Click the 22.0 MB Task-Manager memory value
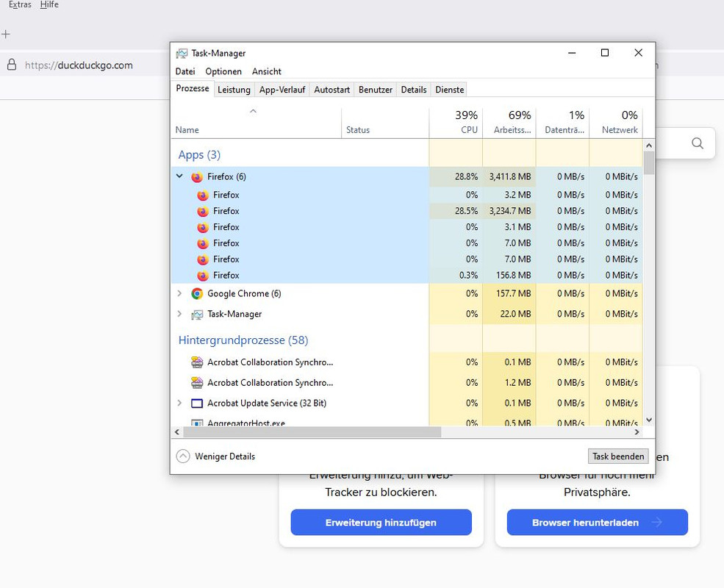Viewport: 724px width, 588px height. [515, 314]
